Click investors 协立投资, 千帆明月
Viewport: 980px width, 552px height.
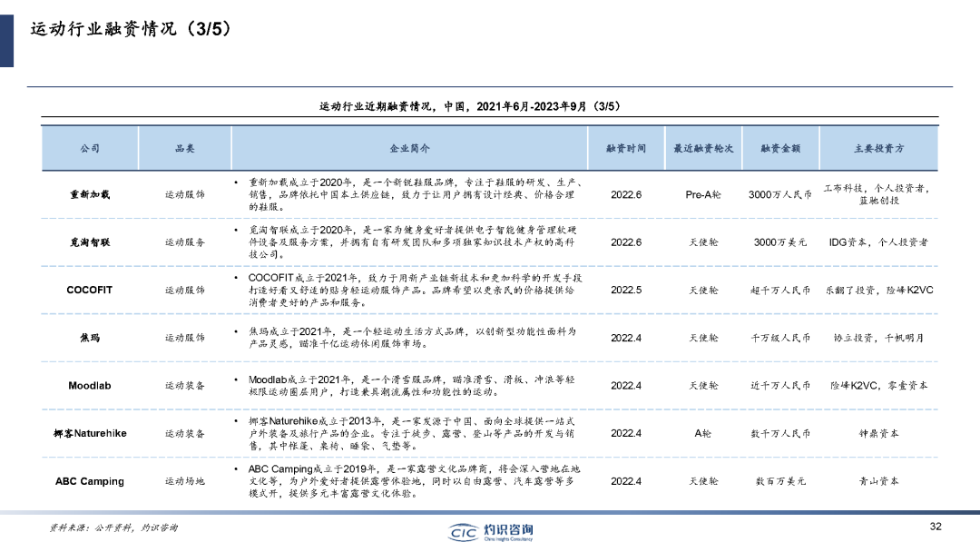coord(878,338)
